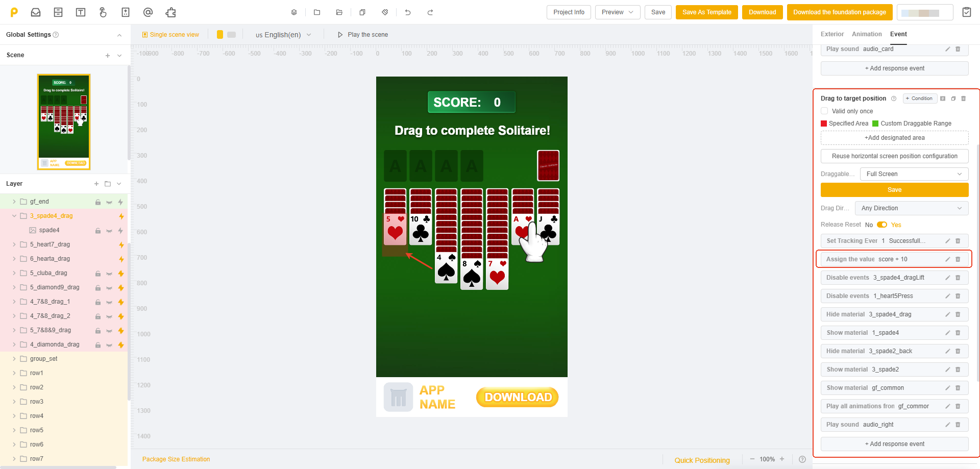Screen dimensions: 980x469
Task: Add a new scene with the plus icon
Action: click(108, 56)
